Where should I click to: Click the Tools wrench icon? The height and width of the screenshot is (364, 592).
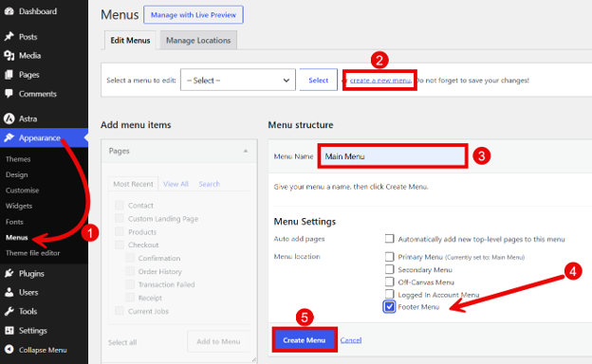coord(9,311)
